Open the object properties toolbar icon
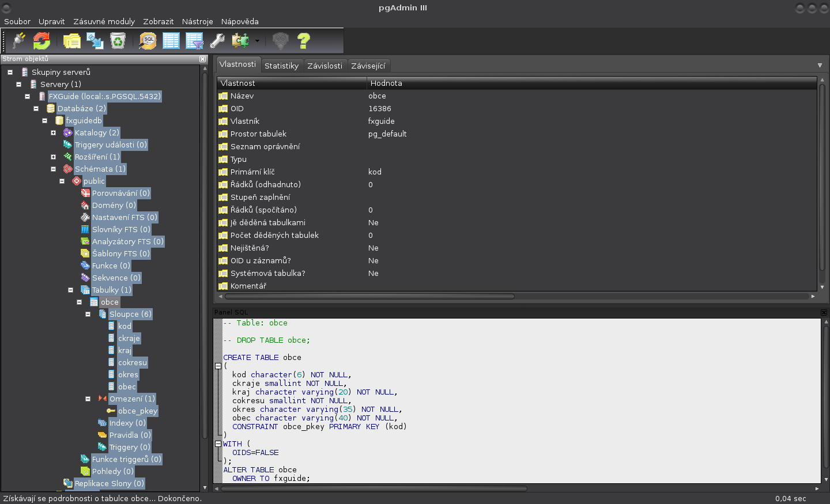This screenshot has height=504, width=830. (x=72, y=41)
